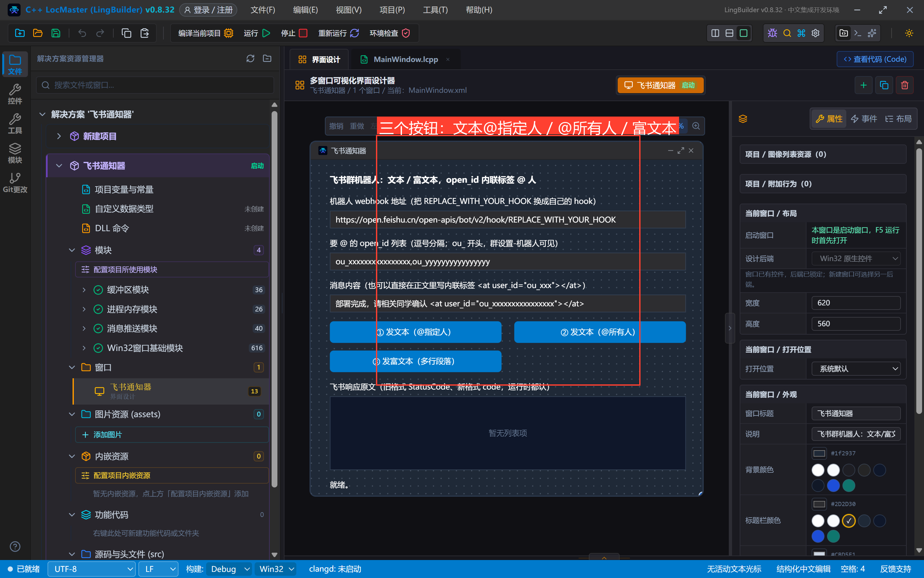
Task: Select the split-horizontal layout toggle
Action: point(729,33)
